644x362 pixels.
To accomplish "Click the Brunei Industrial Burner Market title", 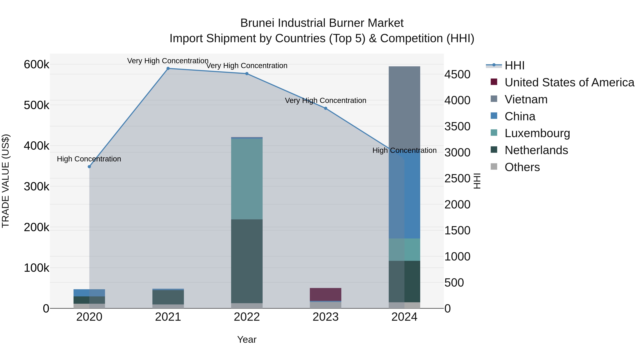I will 322,23.
